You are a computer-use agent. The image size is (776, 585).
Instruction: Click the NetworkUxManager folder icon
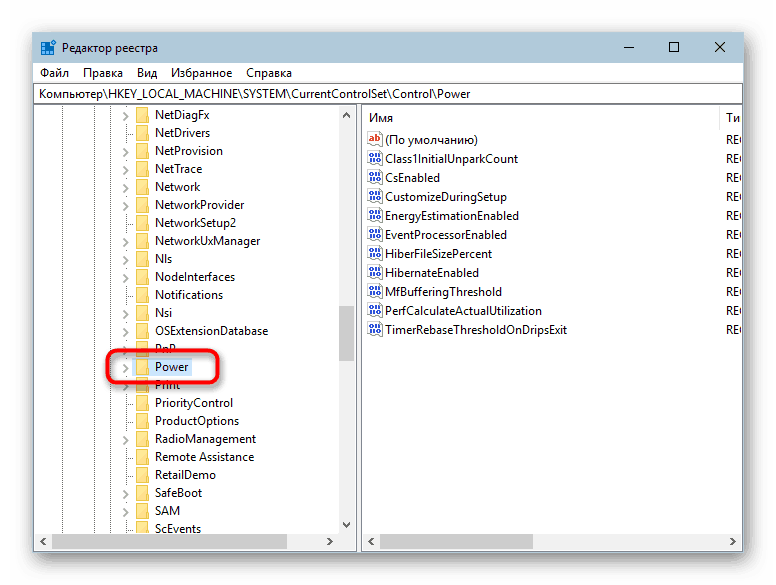click(x=142, y=241)
